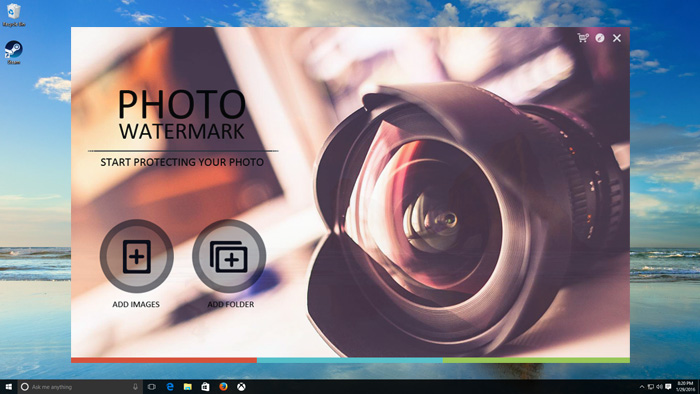
Task: Click the ADD IMAGES text label
Action: click(x=136, y=304)
